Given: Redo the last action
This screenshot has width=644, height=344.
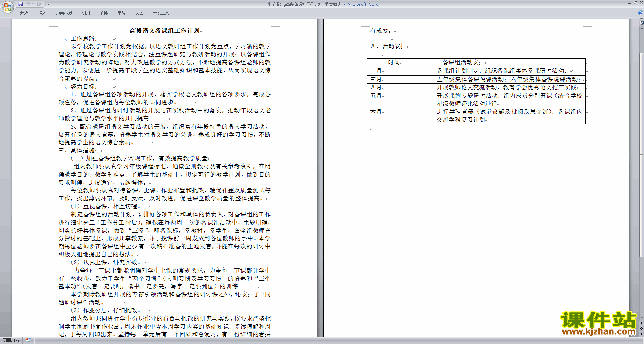Looking at the screenshot, I should click(39, 4).
